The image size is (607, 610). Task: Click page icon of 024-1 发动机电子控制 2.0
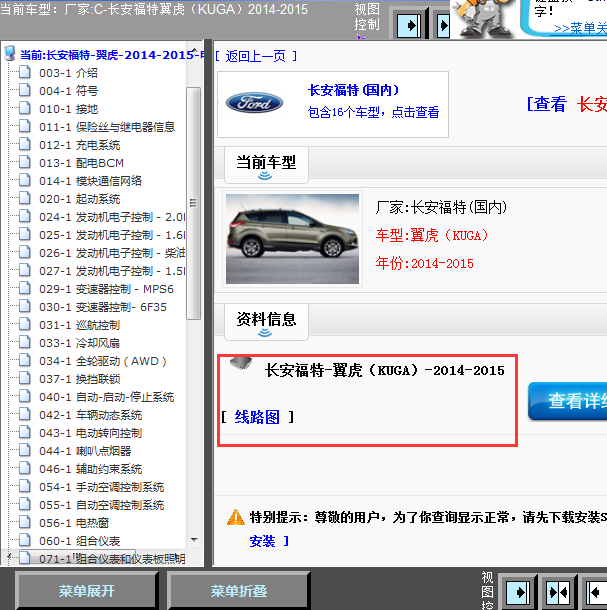coord(25,216)
